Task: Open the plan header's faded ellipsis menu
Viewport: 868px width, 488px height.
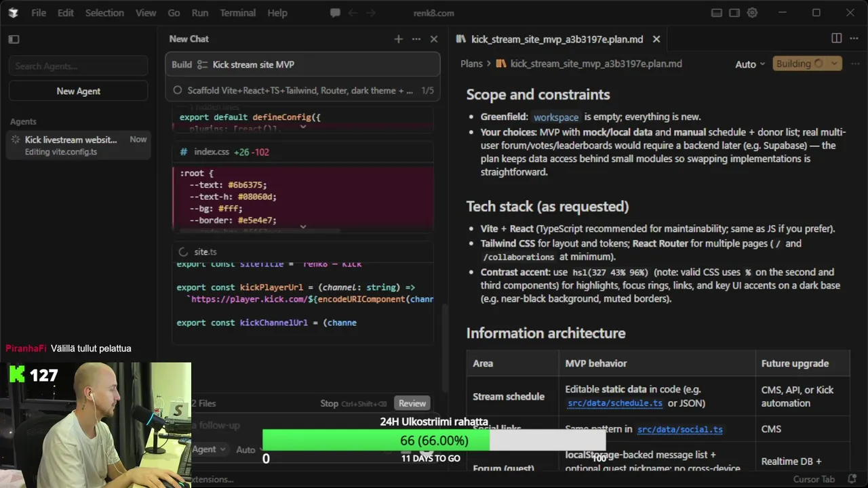Action: (x=854, y=64)
